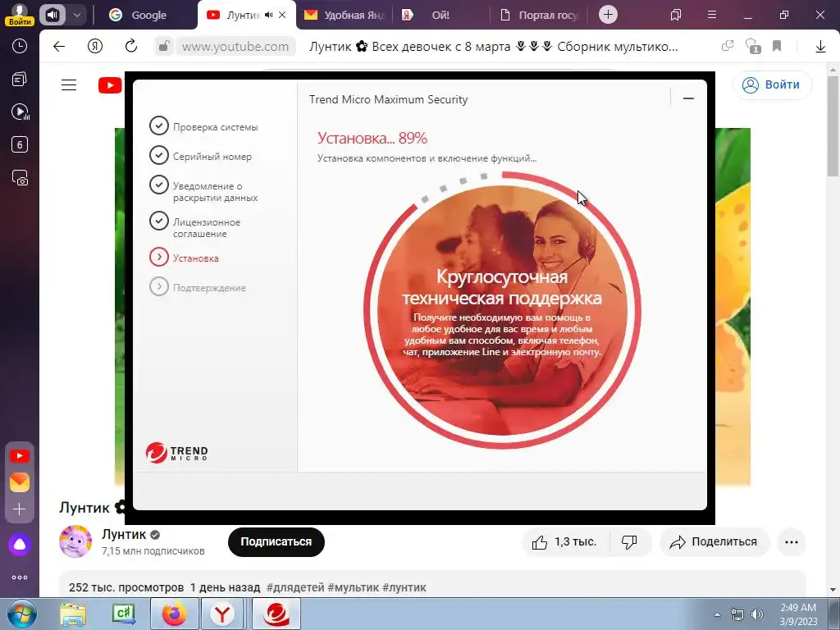Open the three-dot sidebar menu
This screenshot has width=840, height=630.
click(20, 577)
